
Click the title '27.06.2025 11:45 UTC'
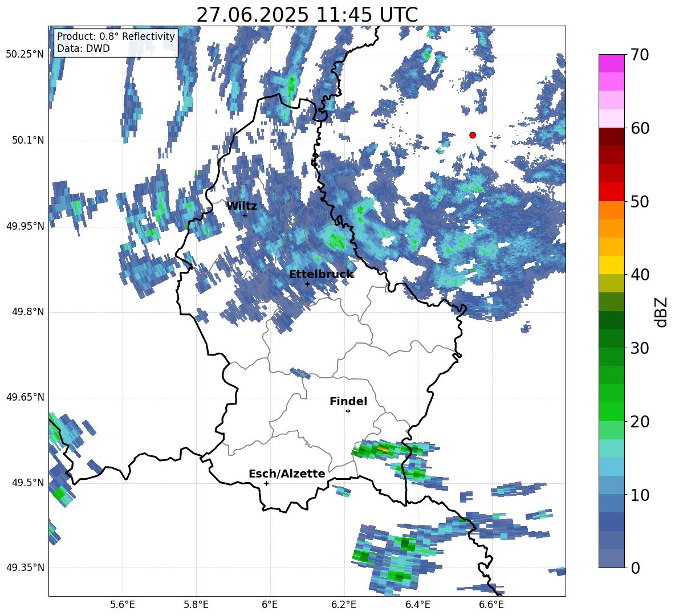(307, 15)
